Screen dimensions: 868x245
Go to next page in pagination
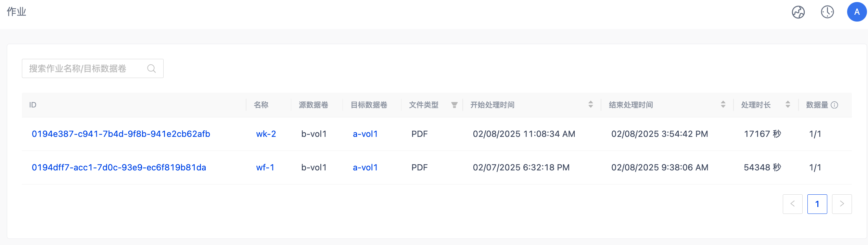pos(842,204)
